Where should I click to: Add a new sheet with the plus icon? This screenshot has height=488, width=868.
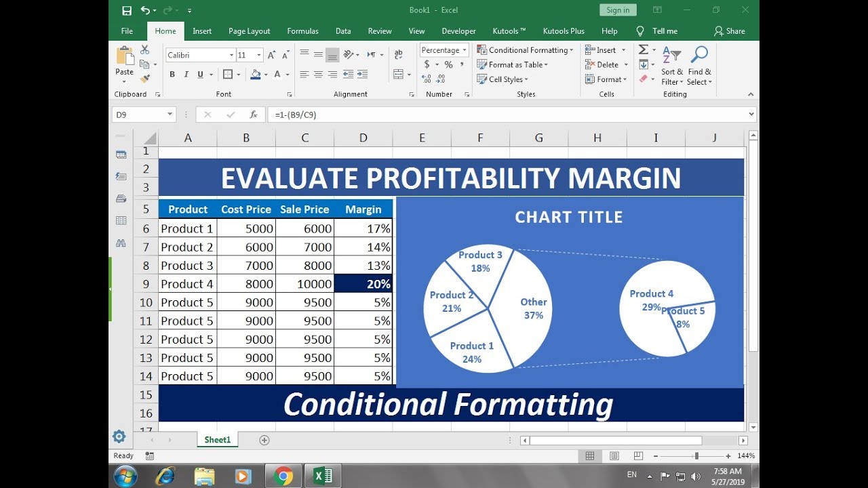264,440
